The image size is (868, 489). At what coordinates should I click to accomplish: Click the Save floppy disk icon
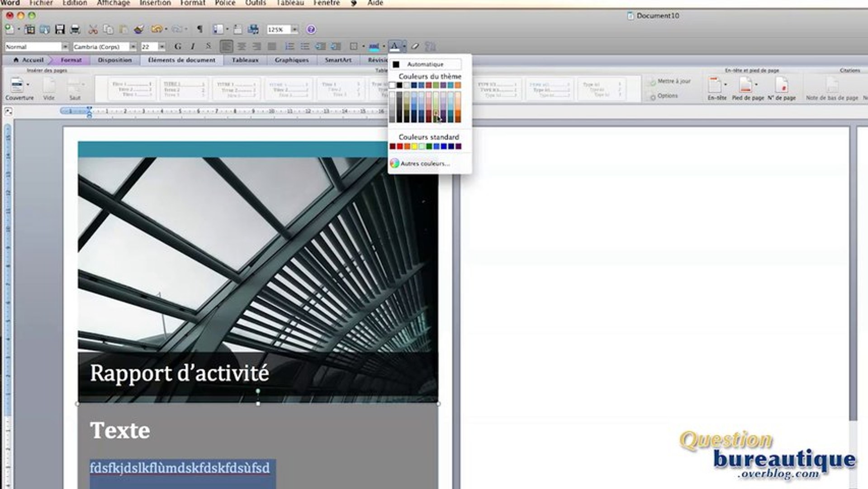click(x=60, y=29)
